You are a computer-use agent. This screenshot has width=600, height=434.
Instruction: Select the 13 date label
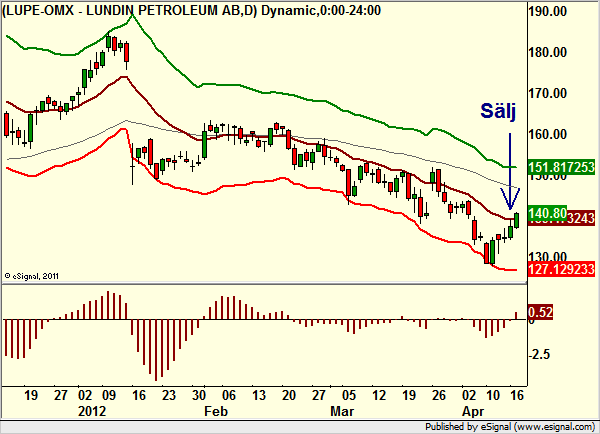click(x=259, y=395)
